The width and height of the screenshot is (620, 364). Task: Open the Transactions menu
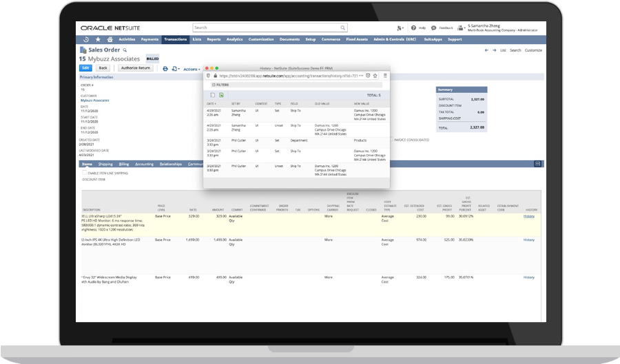[176, 39]
